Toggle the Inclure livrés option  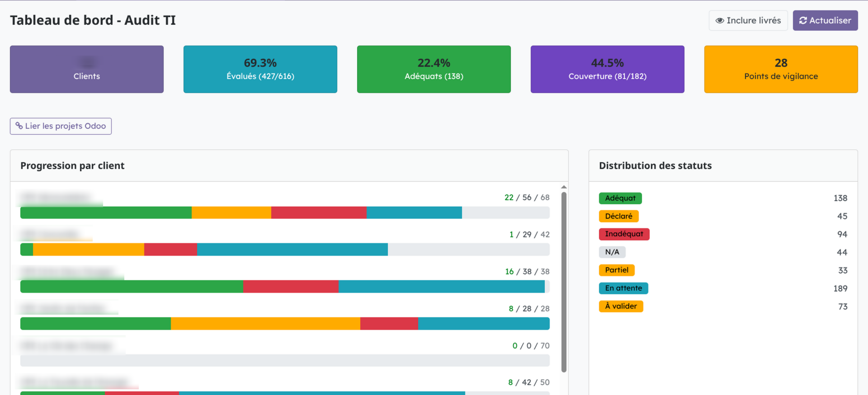pos(748,21)
